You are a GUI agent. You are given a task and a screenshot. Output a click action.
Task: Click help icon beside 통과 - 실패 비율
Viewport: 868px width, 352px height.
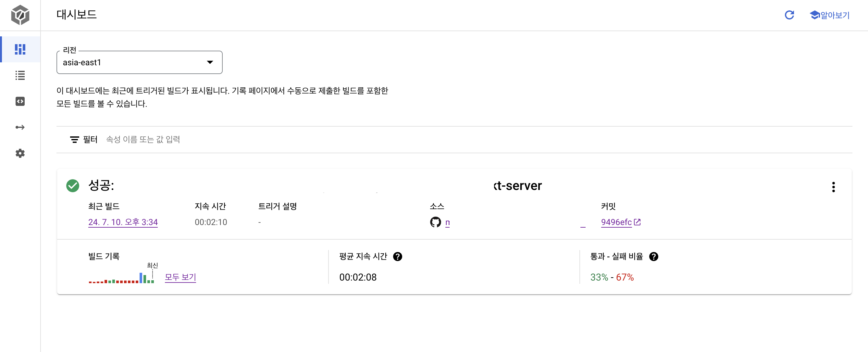coord(654,257)
